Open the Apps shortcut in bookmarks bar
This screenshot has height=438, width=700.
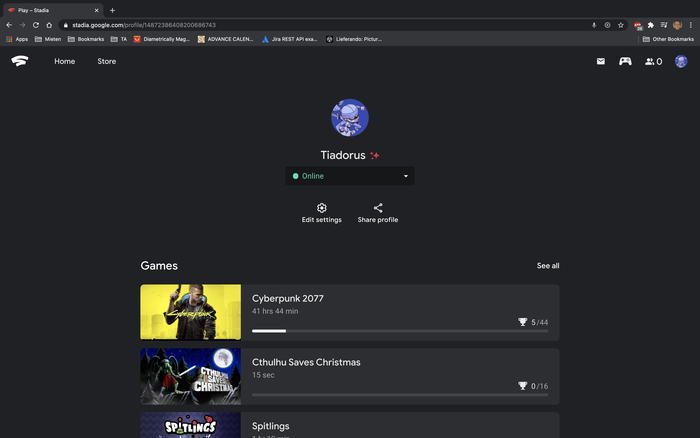pos(17,39)
